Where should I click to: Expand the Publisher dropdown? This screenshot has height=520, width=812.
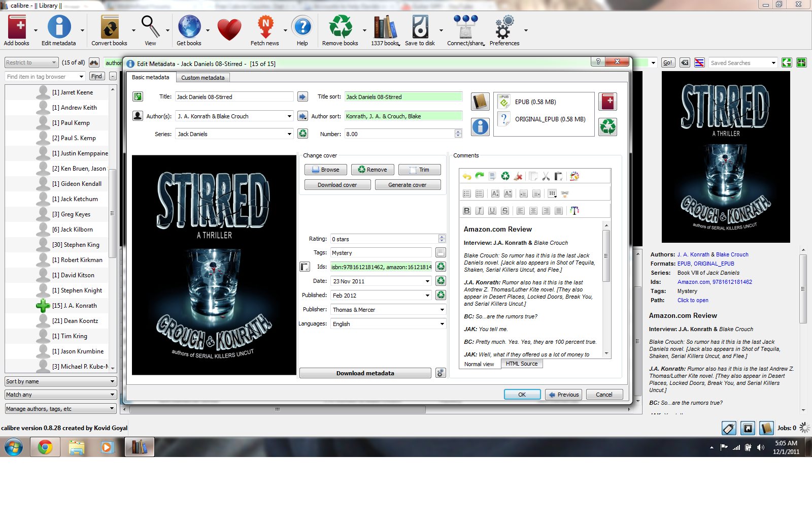coord(442,309)
